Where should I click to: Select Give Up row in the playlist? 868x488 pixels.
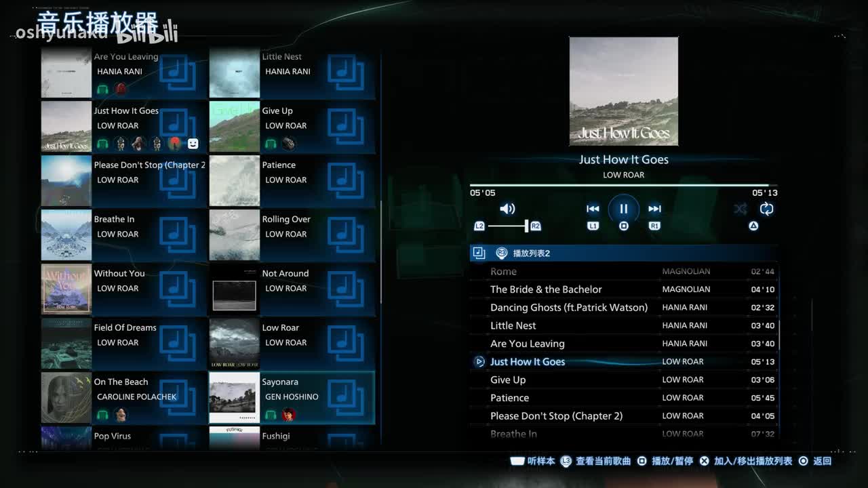coord(624,380)
